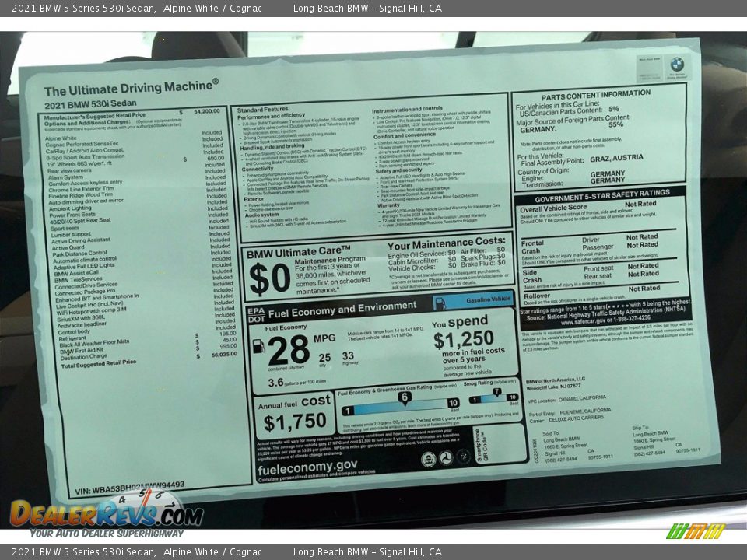
Task: Click 'PARTS CONTENT INFORMATION' heading
Action: tap(595, 95)
